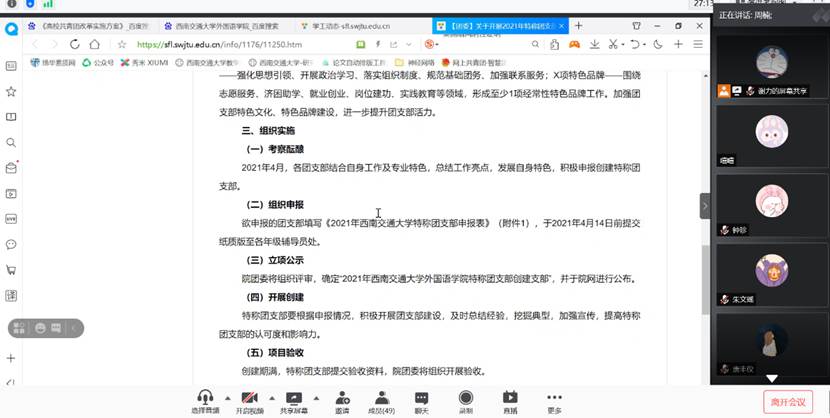The height and width of the screenshot is (418, 830).
Task: Add a sidebar app with plus
Action: (11, 358)
